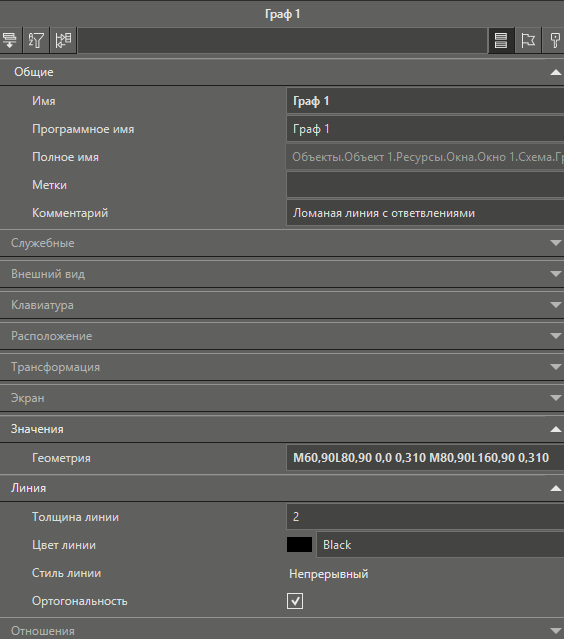Expand the Расположение section
The height and width of the screenshot is (639, 564).
point(555,336)
